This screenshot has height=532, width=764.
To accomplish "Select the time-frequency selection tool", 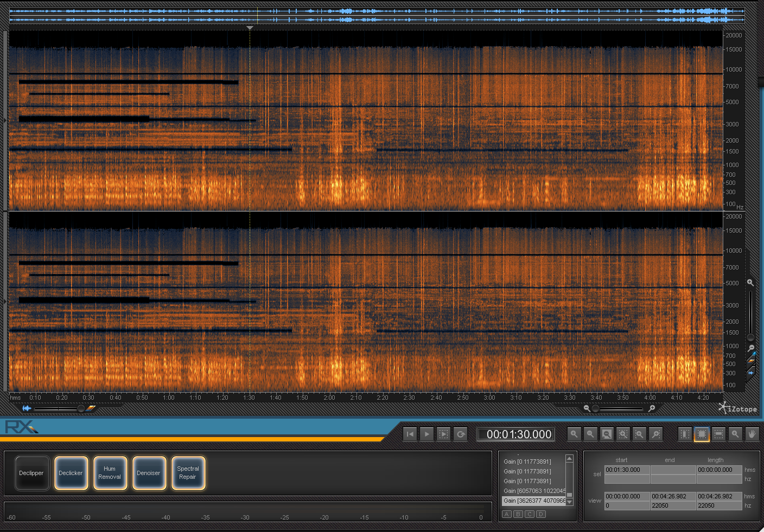I will (x=702, y=434).
